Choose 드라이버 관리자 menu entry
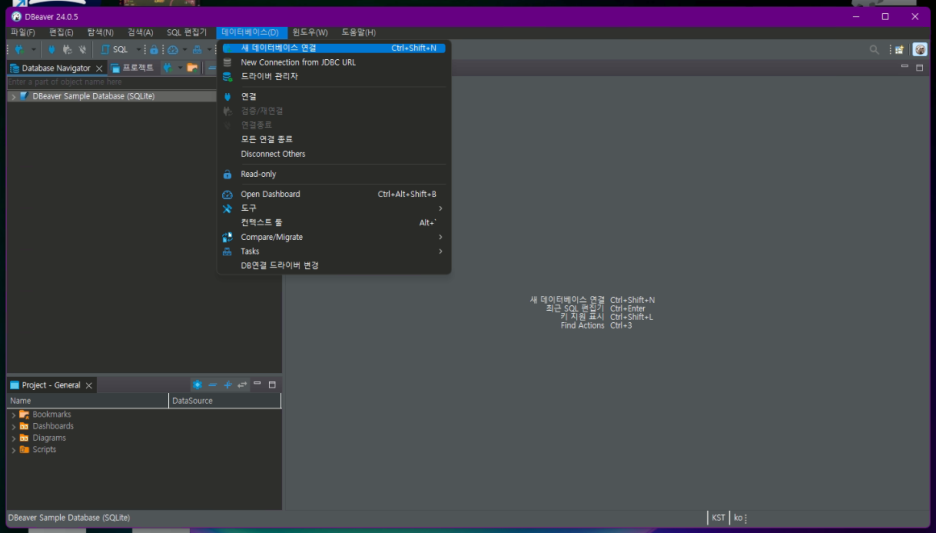Screen dimensions: 936x533 tap(334, 76)
